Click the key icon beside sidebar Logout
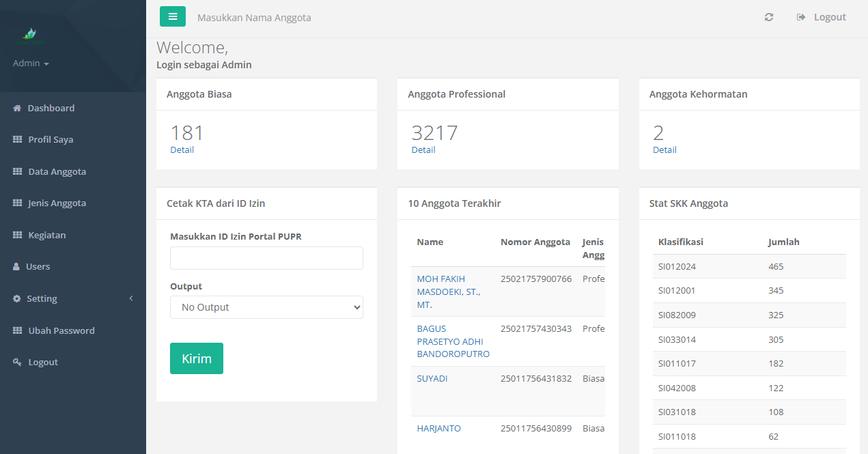Image resolution: width=868 pixels, height=454 pixels. [x=18, y=363]
